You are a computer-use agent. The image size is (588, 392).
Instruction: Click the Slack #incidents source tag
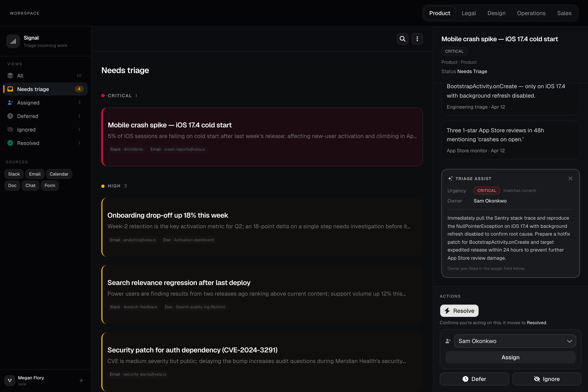tap(127, 149)
